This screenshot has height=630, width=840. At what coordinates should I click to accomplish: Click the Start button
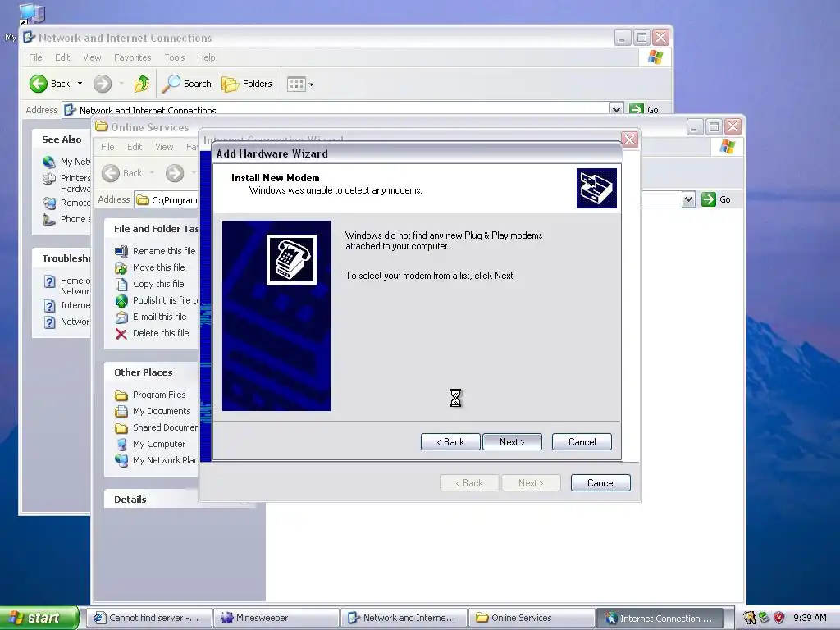39,618
